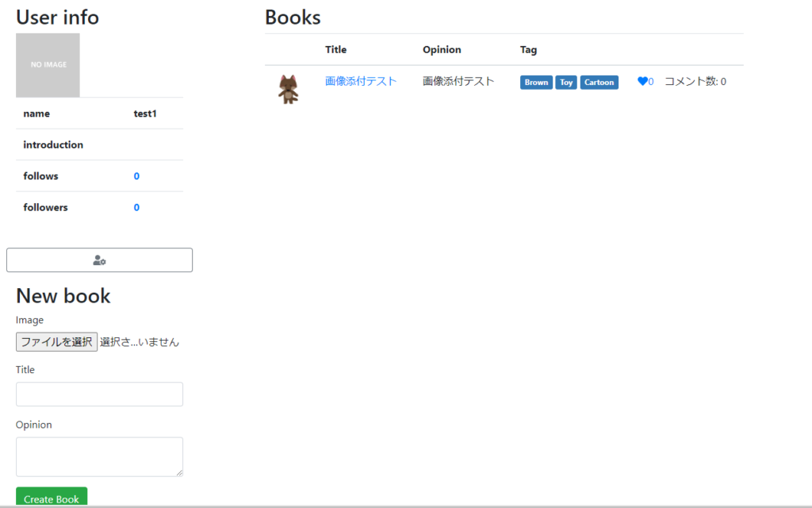Click the follows row label
812x508 pixels.
point(40,176)
